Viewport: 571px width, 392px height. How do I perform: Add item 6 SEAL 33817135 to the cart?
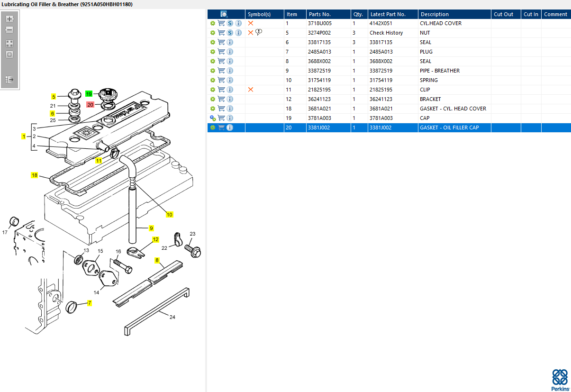point(221,42)
